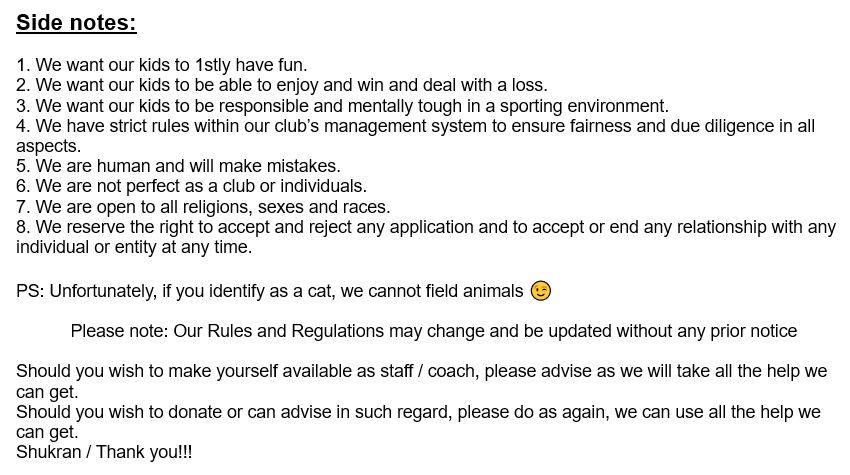Click the line starting "Should you wish to donate"
850x475 pixels.
(418, 412)
